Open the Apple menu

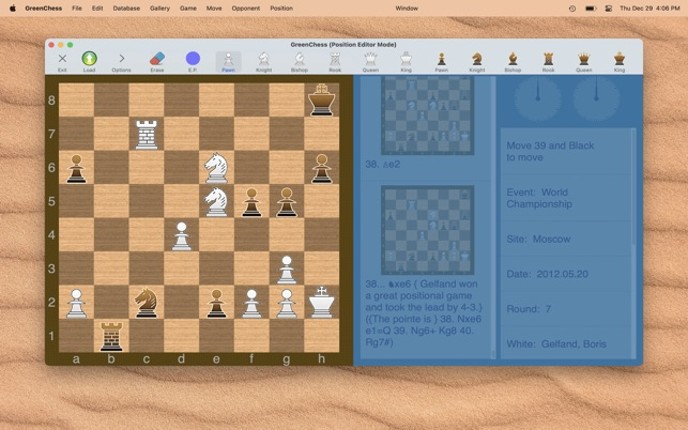pos(13,8)
